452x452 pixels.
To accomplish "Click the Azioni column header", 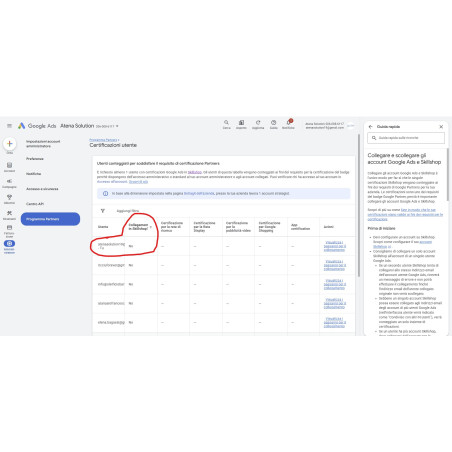I will point(329,227).
